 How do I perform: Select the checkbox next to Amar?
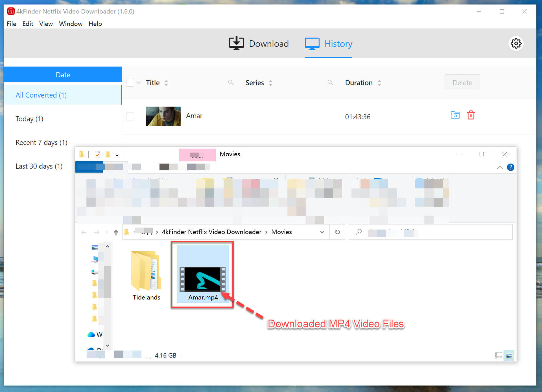tap(130, 116)
